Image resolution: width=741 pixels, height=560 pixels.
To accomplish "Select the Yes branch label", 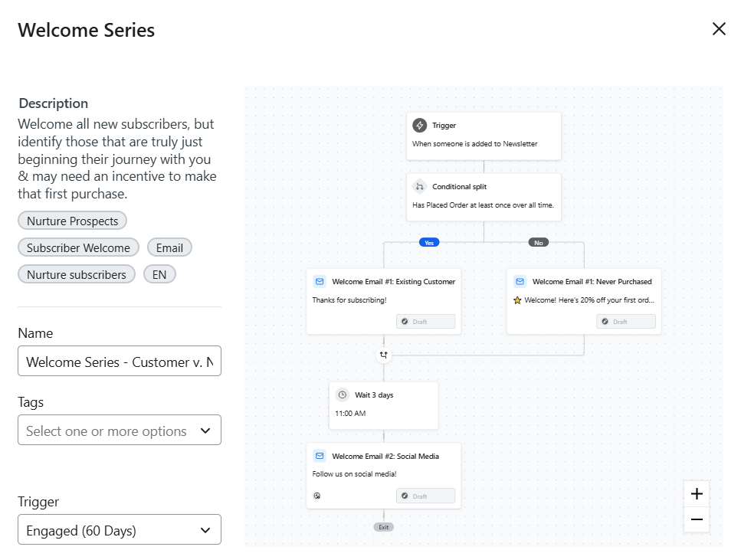I will [429, 242].
